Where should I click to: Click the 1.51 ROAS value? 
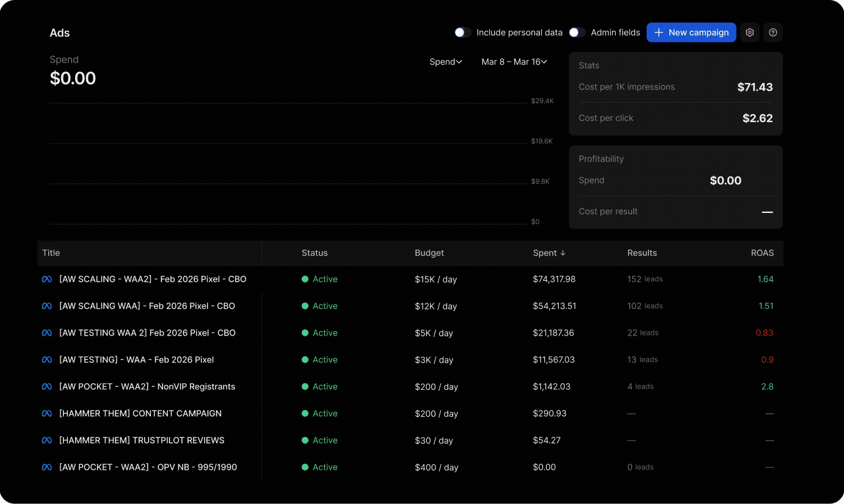(766, 306)
